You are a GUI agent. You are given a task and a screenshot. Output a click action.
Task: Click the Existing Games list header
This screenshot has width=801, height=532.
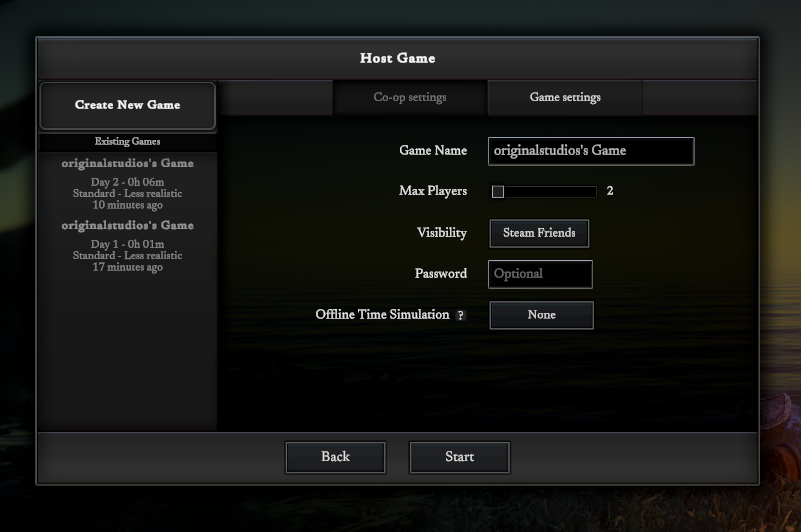coord(127,142)
